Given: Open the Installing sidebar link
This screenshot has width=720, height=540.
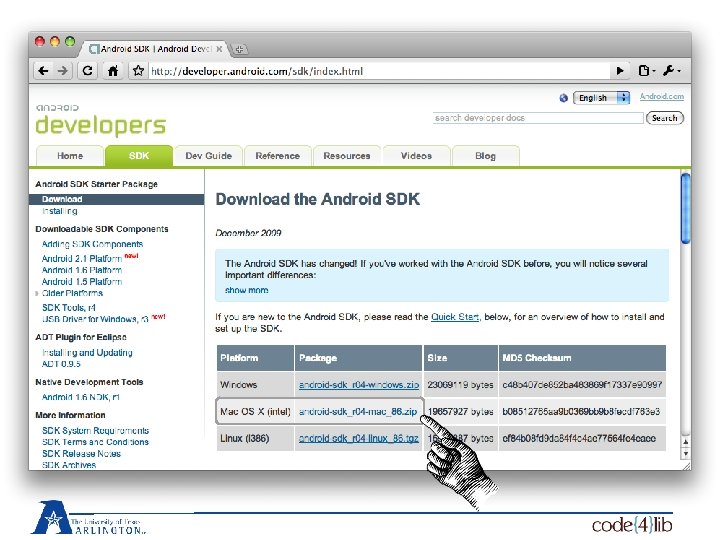Looking at the screenshot, I should pyautogui.click(x=60, y=211).
